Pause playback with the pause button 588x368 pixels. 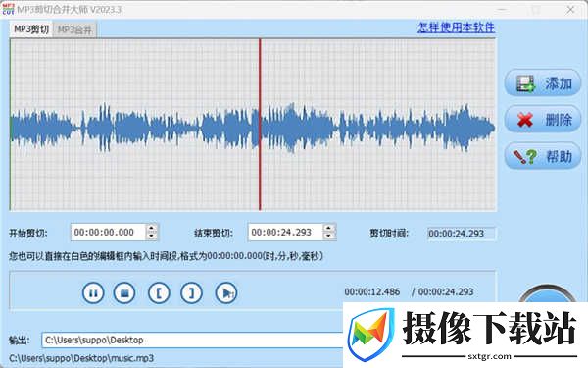[x=93, y=292]
